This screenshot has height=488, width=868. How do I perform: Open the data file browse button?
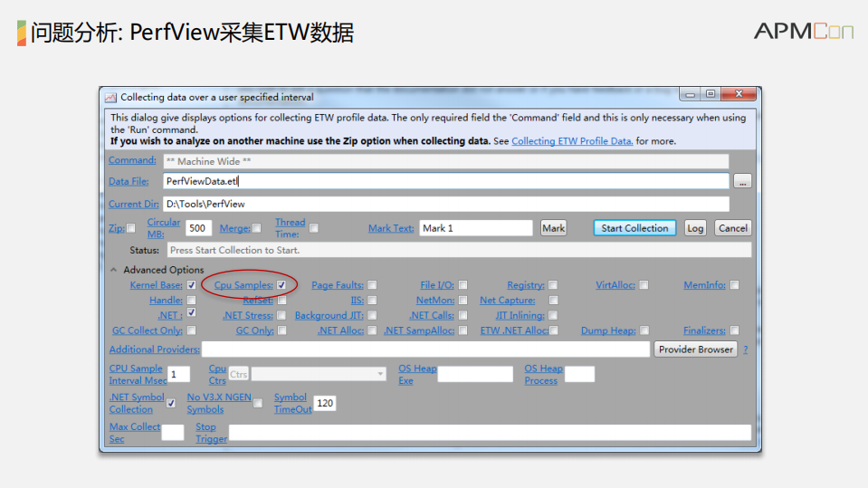[742, 181]
